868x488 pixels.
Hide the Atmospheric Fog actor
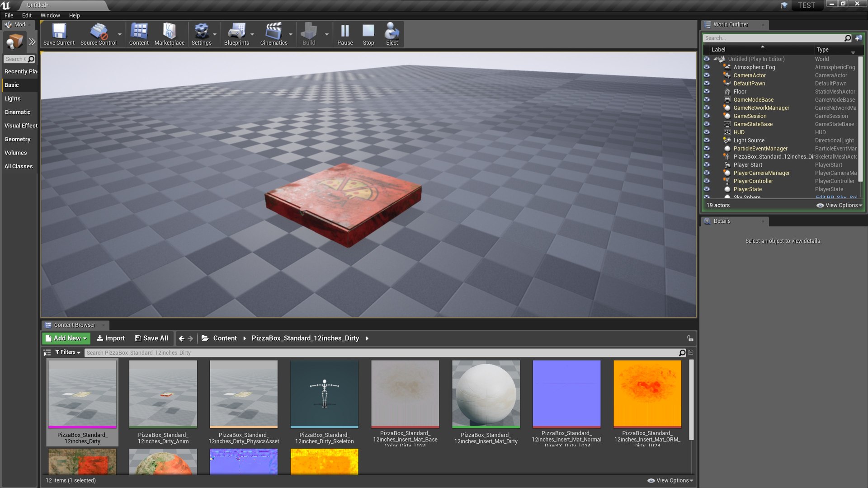pyautogui.click(x=707, y=67)
